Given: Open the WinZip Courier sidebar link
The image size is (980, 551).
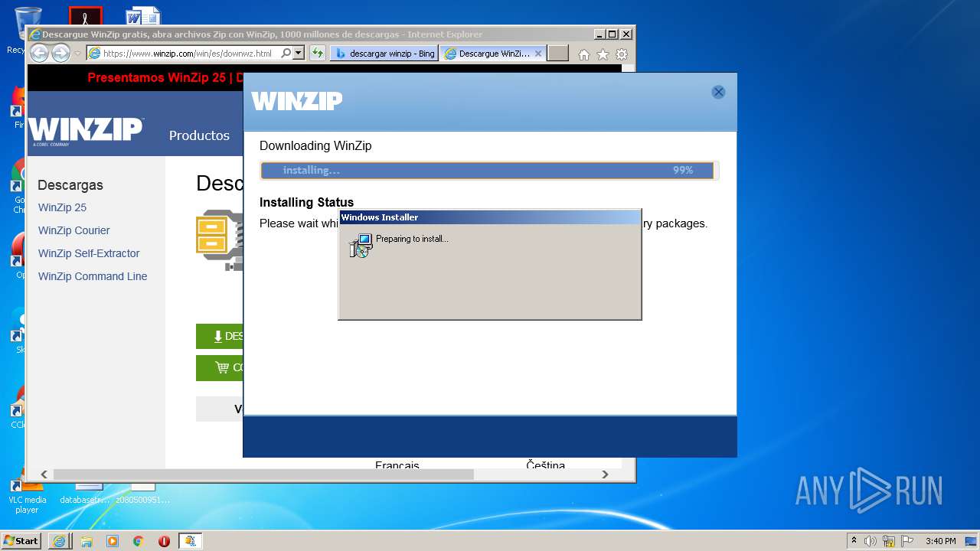Looking at the screenshot, I should tap(73, 230).
